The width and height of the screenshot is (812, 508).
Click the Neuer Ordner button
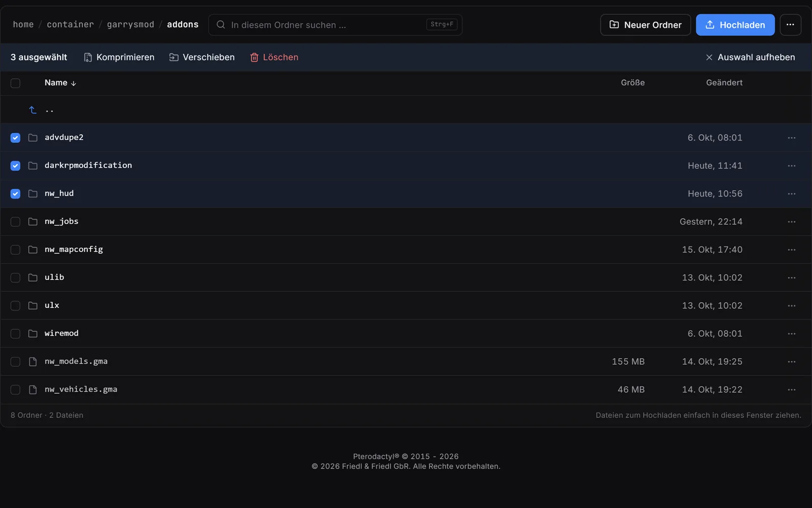click(645, 24)
